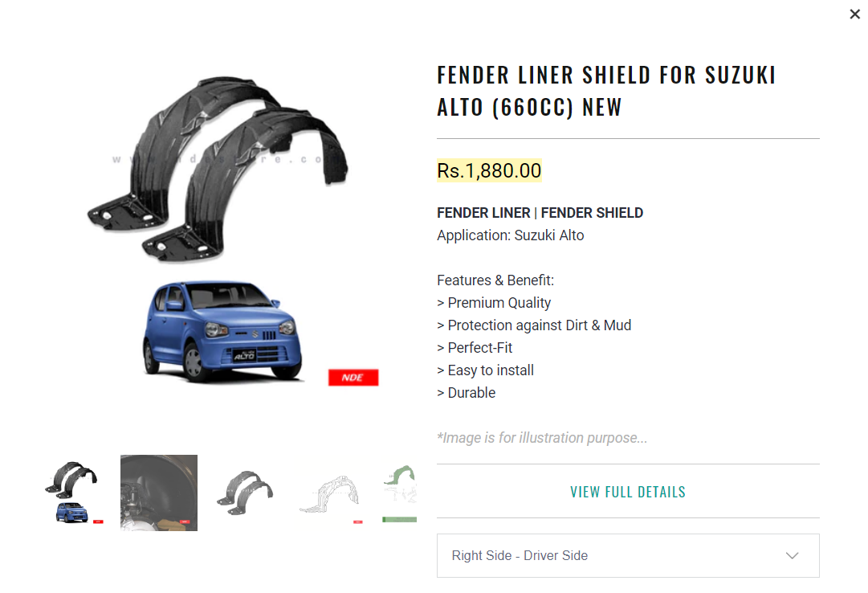This screenshot has height=593, width=868.
Task: Click the Fender Liner | Fender Shield heading
Action: [x=540, y=213]
